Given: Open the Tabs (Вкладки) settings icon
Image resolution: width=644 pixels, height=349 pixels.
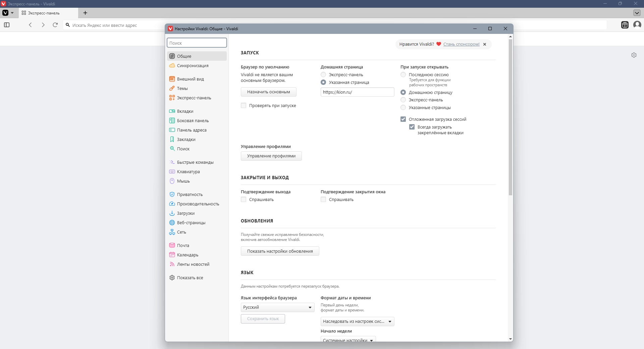Looking at the screenshot, I should [x=172, y=111].
